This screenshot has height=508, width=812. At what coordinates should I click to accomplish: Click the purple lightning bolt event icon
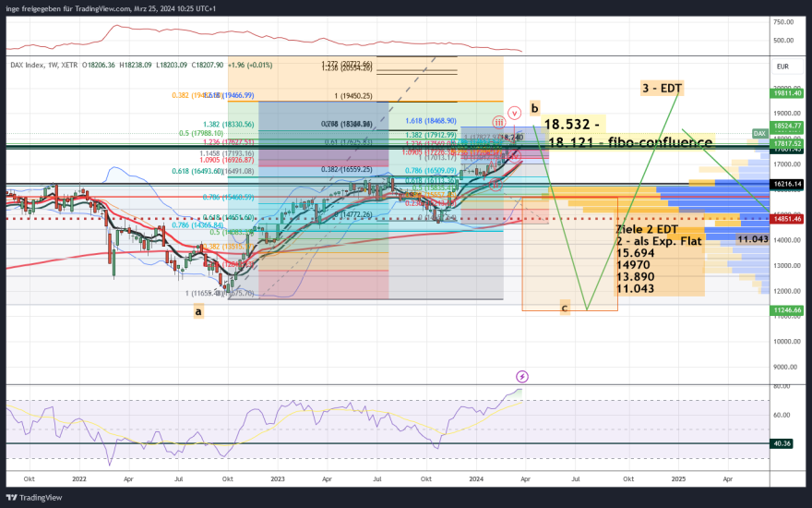pos(522,377)
